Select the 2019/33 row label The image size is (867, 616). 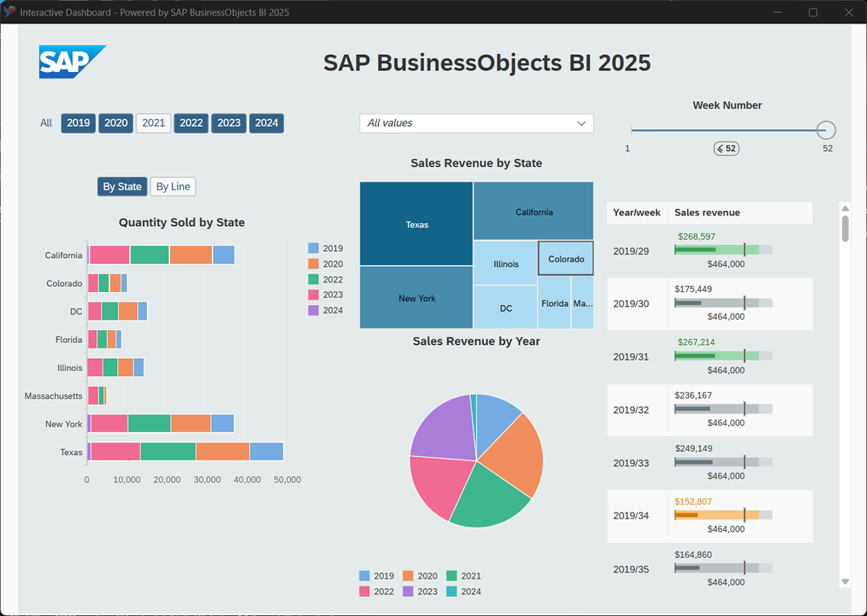[x=631, y=463]
